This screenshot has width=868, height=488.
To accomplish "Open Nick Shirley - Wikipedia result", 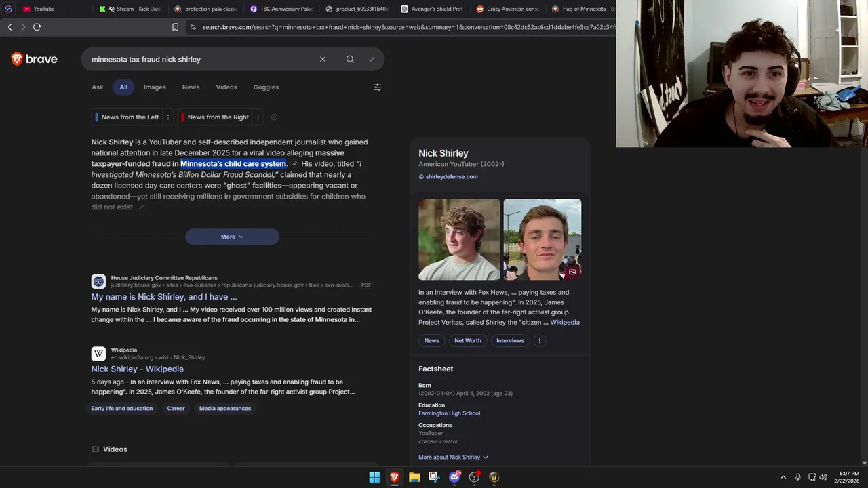I will [138, 369].
